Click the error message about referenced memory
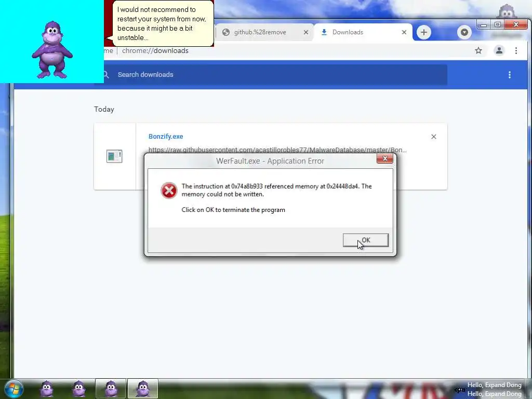 (276, 190)
